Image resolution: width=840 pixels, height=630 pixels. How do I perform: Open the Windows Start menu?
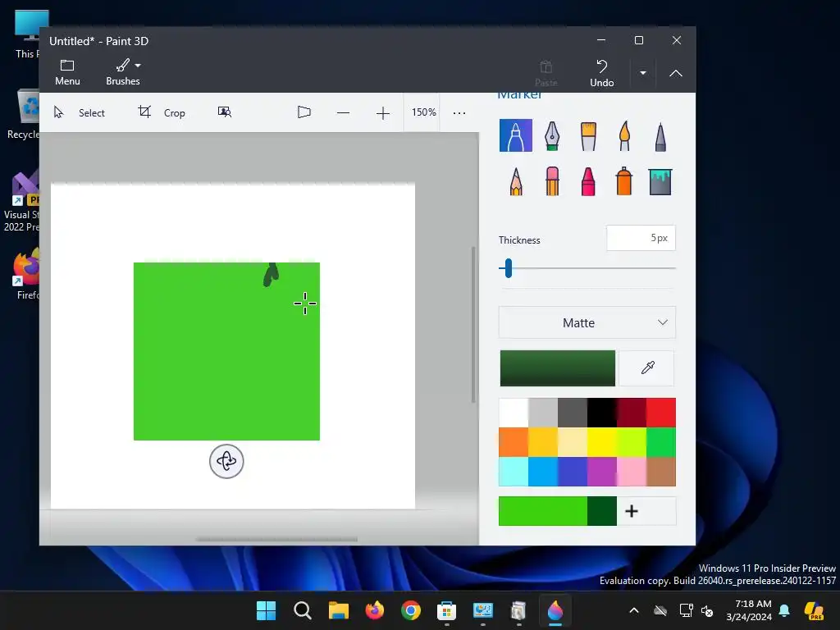(266, 610)
